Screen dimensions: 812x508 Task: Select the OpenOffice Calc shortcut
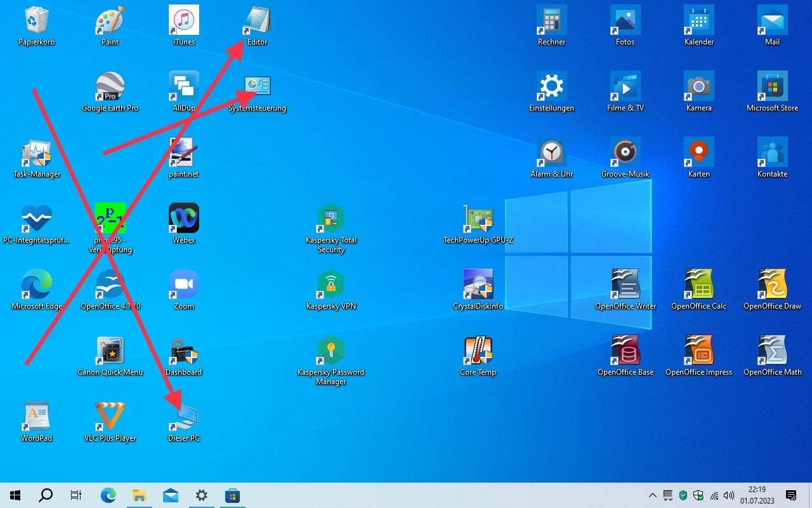(x=698, y=285)
